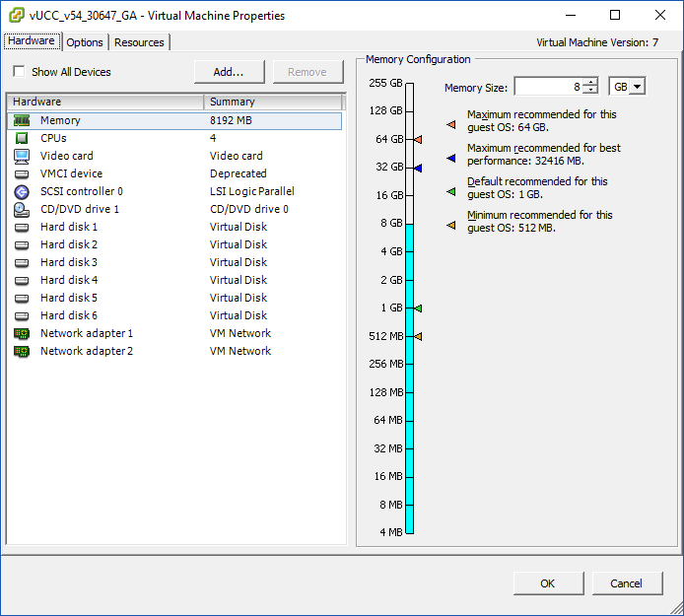684x616 pixels.
Task: Click the Hard disk 4 icon
Action: click(x=22, y=281)
